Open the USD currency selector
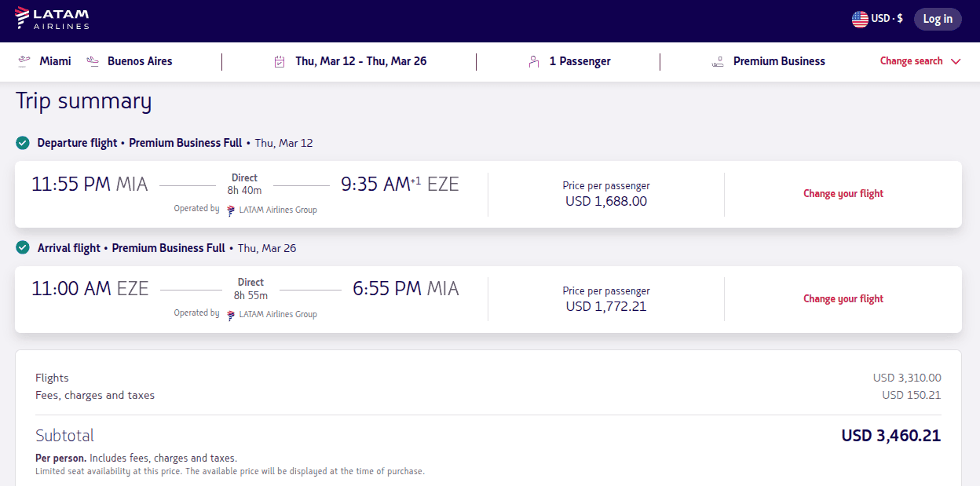Viewport: 980px width, 486px height. pos(878,17)
